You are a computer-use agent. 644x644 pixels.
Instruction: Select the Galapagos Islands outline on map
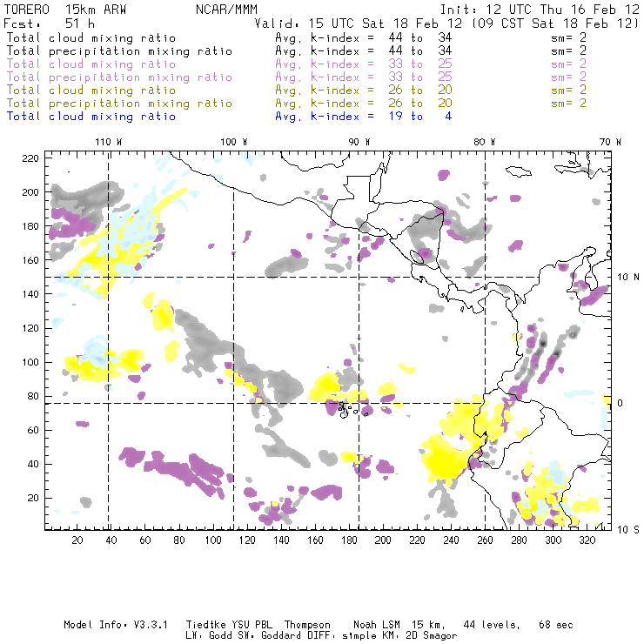349,407
